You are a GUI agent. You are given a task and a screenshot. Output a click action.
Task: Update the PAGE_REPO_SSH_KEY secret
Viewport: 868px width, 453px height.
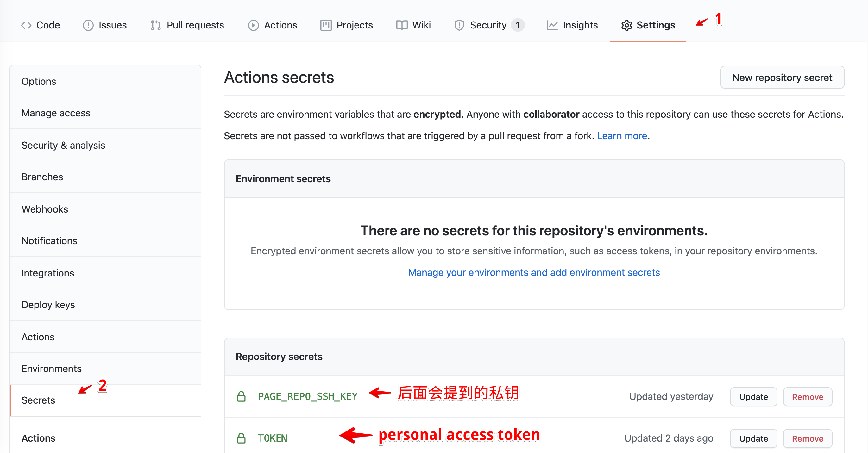pos(753,397)
